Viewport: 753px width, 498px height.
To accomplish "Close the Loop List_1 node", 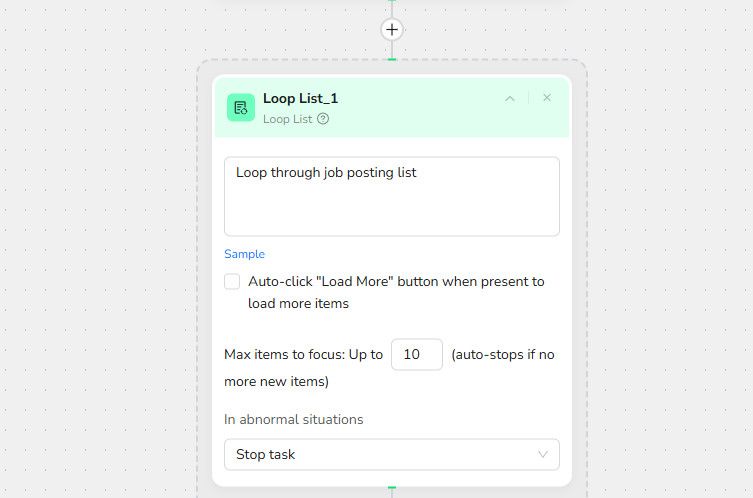I will tap(547, 98).
